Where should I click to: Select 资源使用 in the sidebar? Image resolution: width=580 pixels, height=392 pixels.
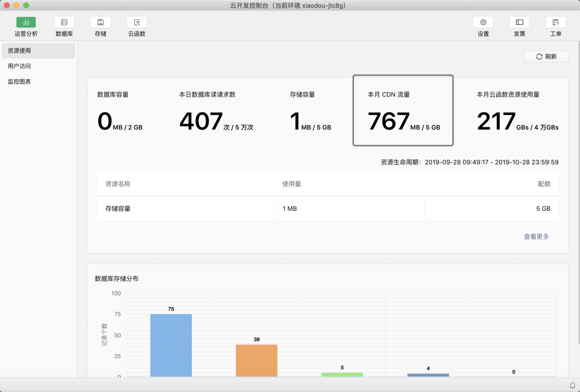tap(38, 51)
